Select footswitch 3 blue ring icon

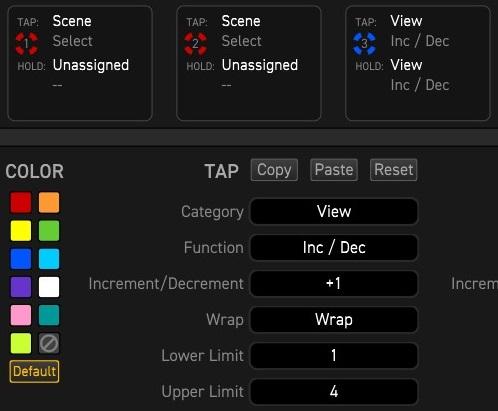(x=364, y=43)
